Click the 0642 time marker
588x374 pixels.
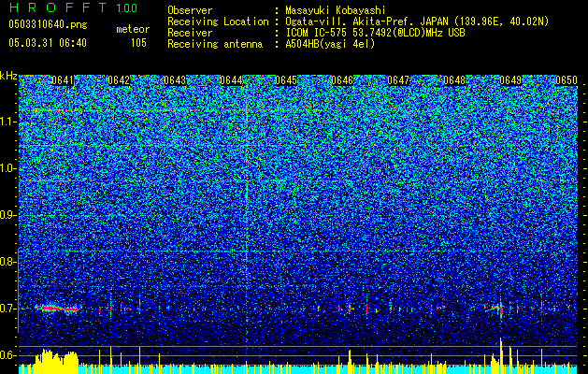(x=119, y=80)
